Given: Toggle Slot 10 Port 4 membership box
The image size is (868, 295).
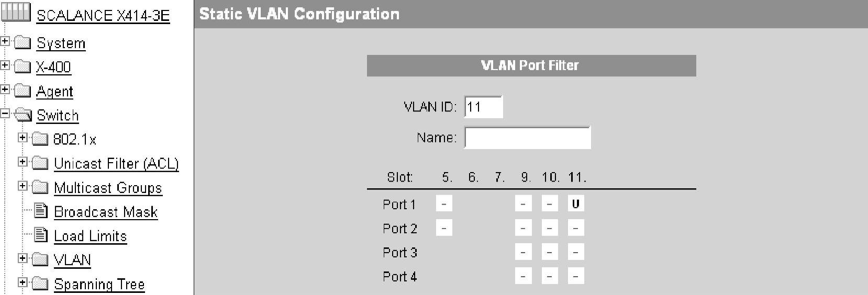Looking at the screenshot, I should [x=549, y=276].
